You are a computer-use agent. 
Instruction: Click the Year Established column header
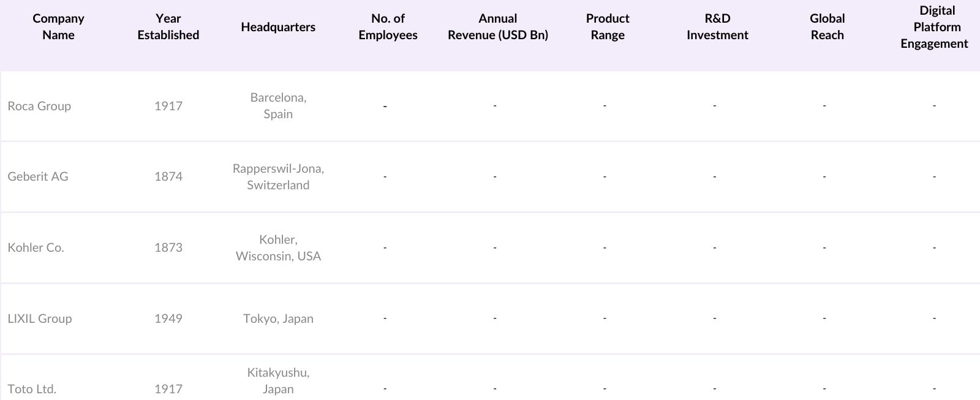[168, 27]
